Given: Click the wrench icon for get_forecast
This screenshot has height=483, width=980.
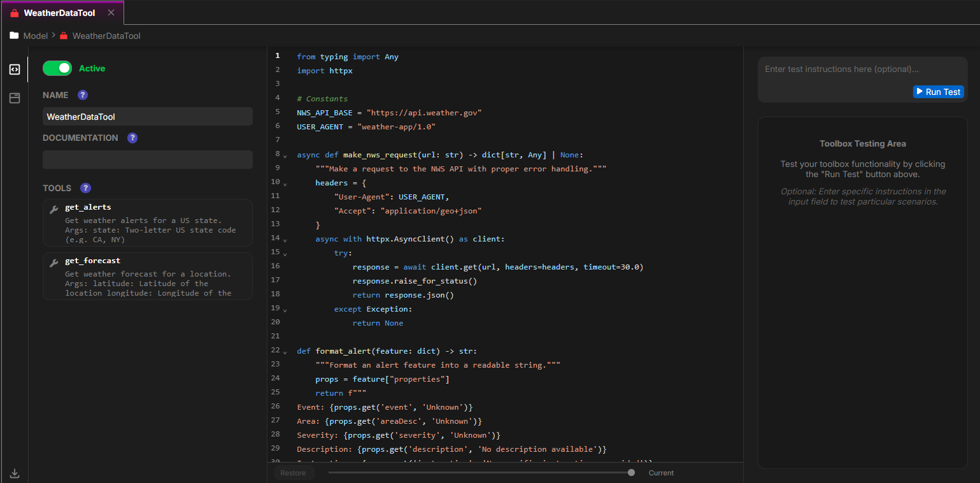Looking at the screenshot, I should [54, 262].
